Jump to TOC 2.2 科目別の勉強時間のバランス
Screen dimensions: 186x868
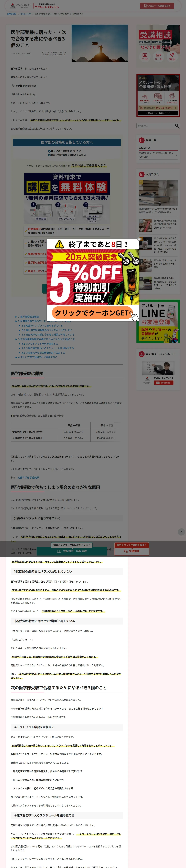click(x=47, y=330)
